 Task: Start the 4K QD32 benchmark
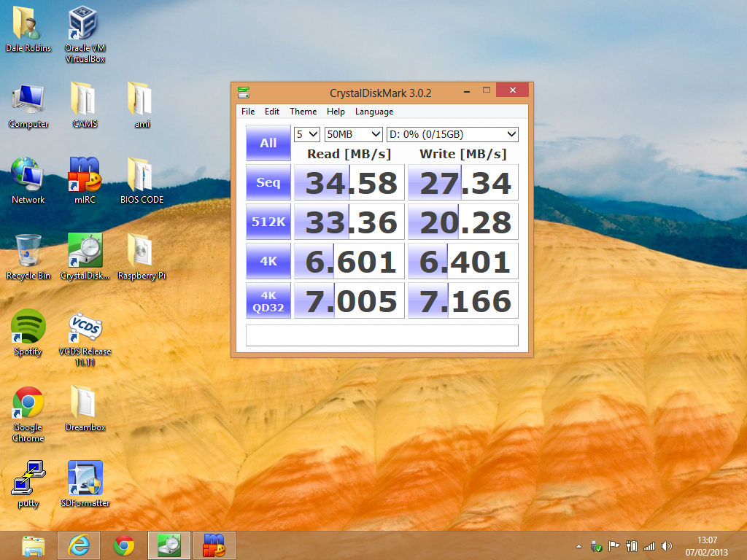tap(268, 300)
